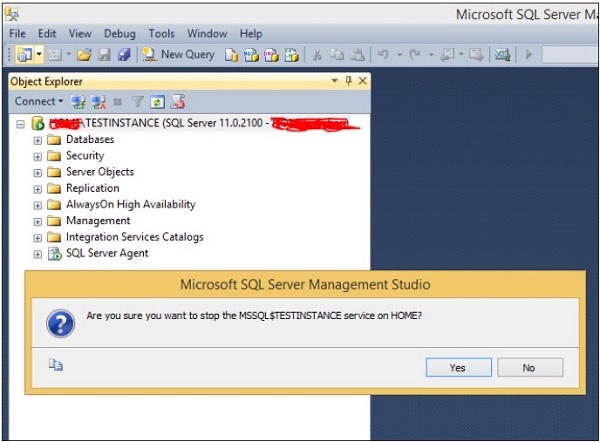Click the Object Explorer filter icon

(x=139, y=101)
